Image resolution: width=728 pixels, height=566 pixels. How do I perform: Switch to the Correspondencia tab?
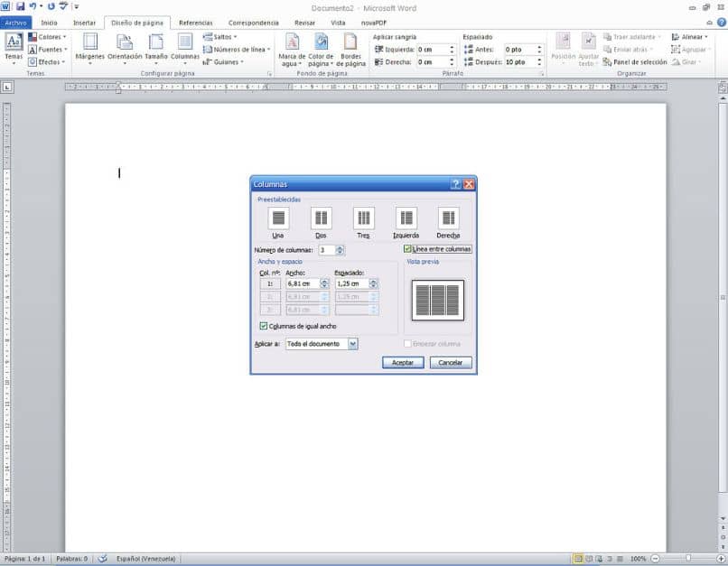point(254,23)
